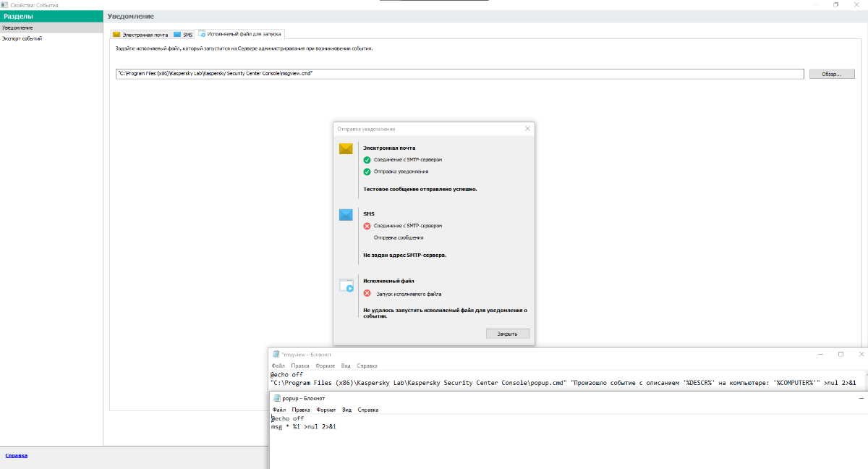Viewport: 868px width, 469px height.
Task: Click green check beside Соединение с SMTP-сервером
Action: click(367, 159)
